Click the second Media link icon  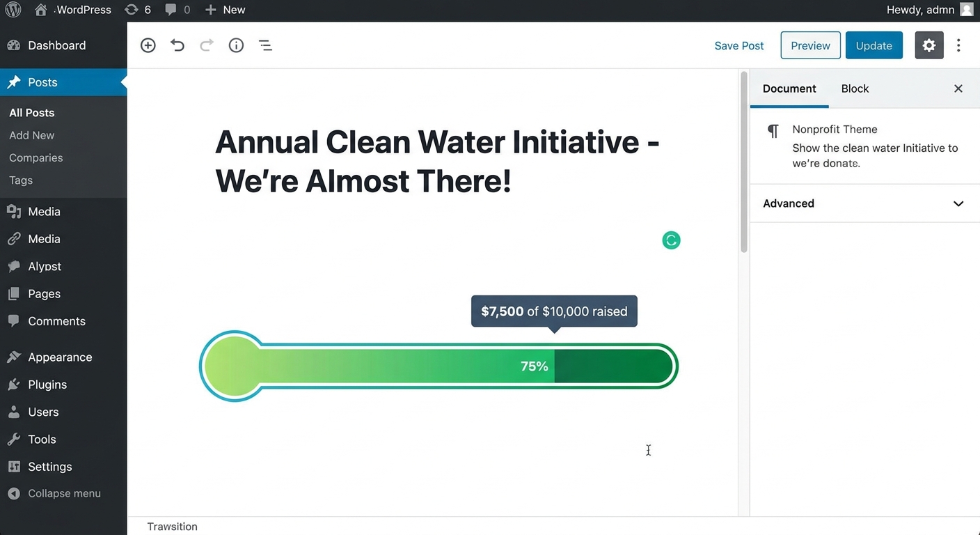[14, 239]
